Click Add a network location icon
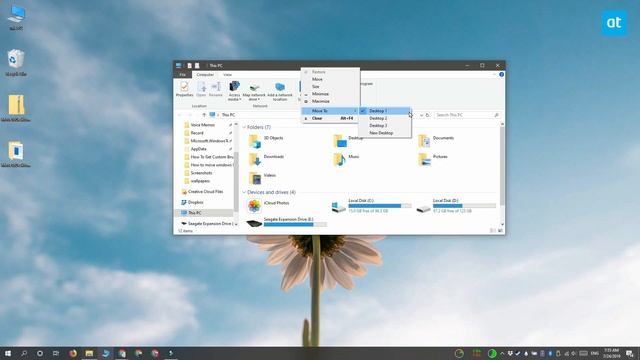 pos(280,91)
